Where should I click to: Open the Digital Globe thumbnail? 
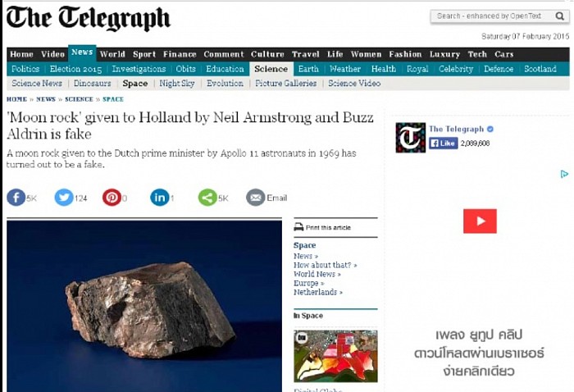(335, 356)
